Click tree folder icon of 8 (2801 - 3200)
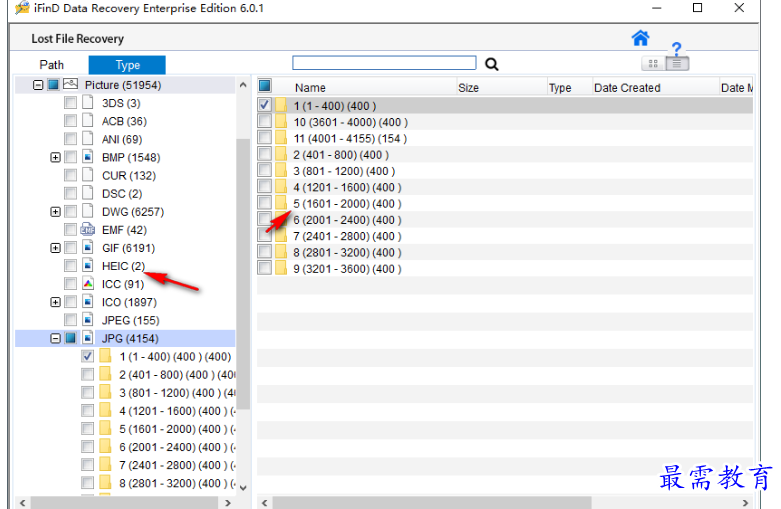The height and width of the screenshot is (509, 781). click(105, 483)
